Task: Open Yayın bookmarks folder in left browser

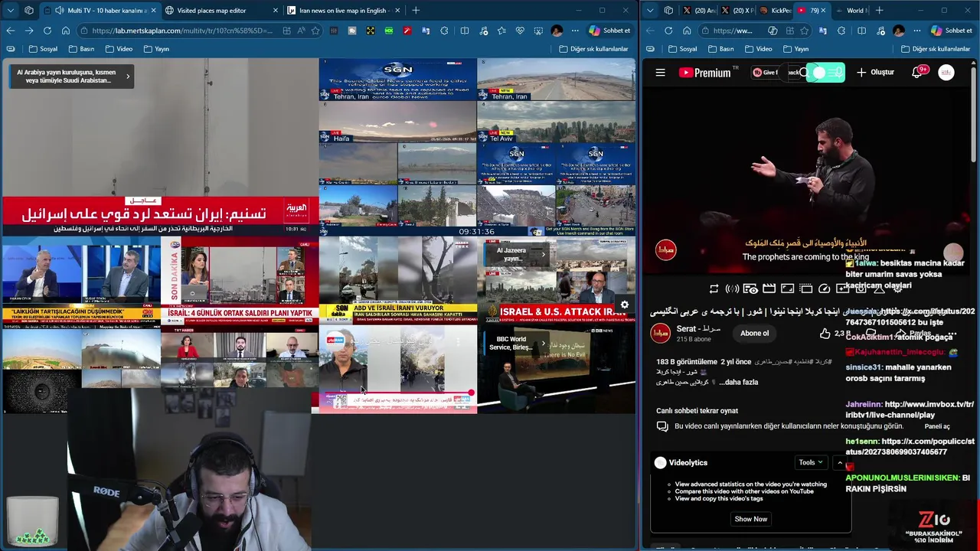Action: (155, 49)
